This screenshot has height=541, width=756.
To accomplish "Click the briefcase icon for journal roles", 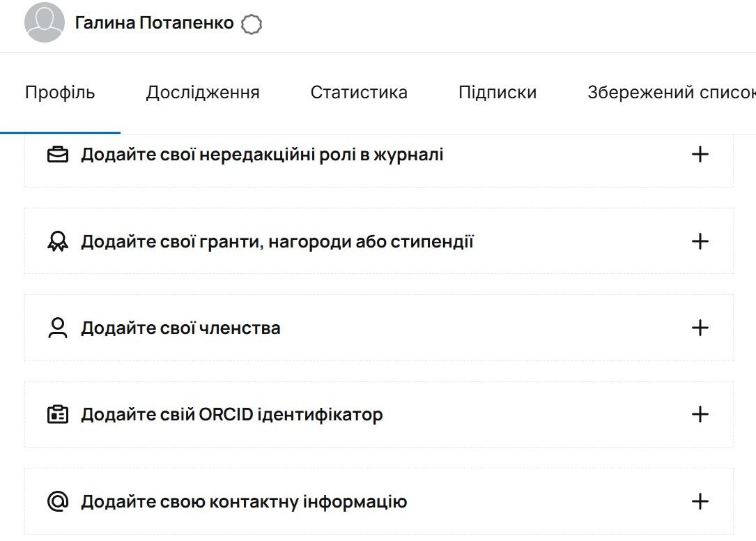I will point(58,155).
